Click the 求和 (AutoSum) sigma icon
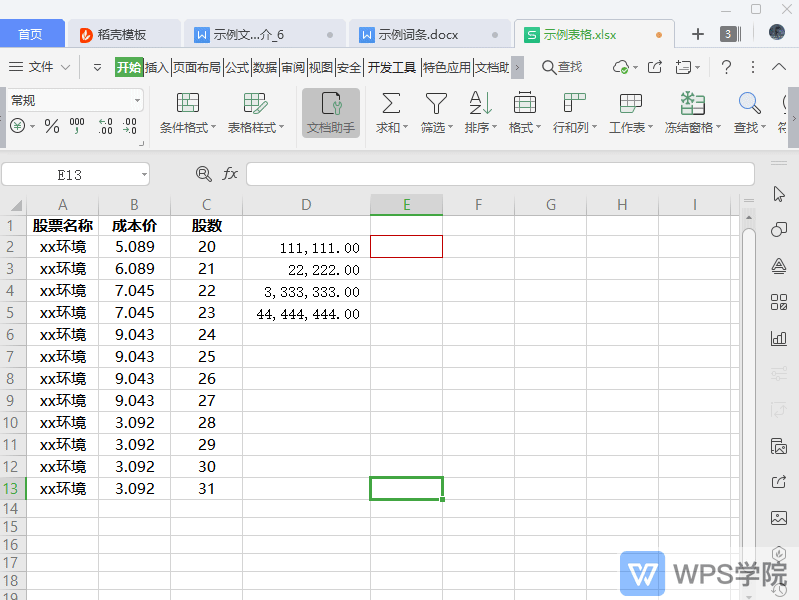This screenshot has width=799, height=600. 391,103
